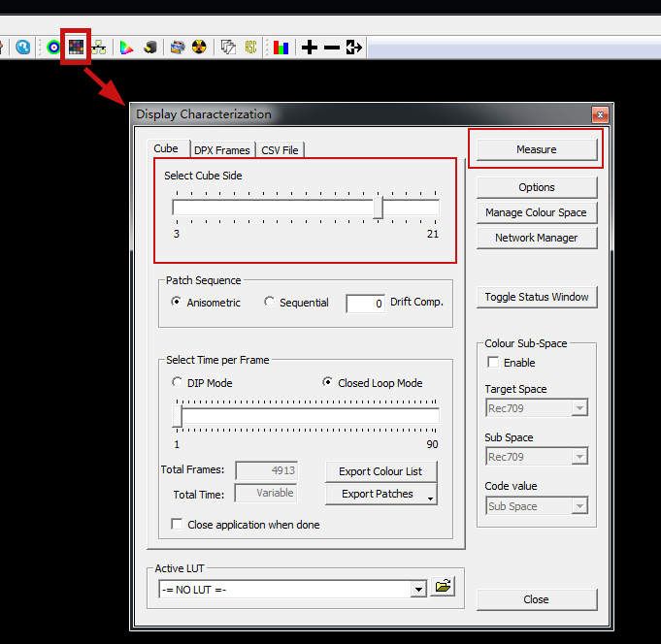Click the ASC text toolbar icon

pyautogui.click(x=250, y=48)
